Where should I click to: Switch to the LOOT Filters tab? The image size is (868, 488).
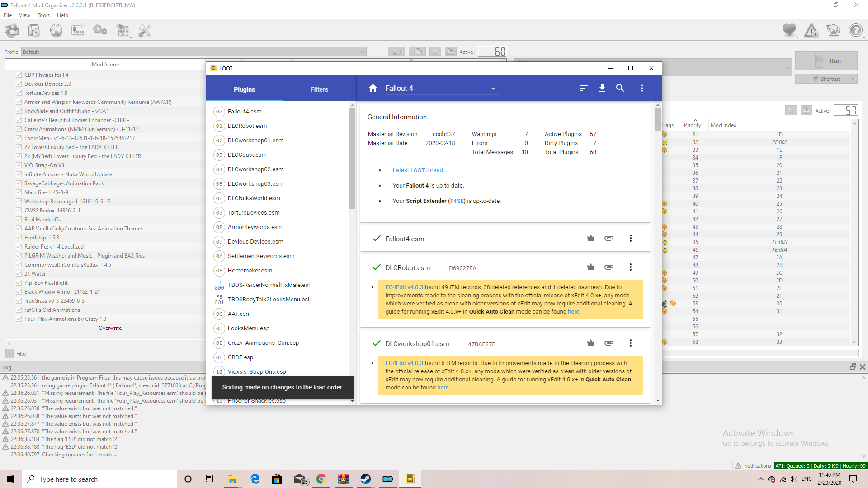point(319,89)
